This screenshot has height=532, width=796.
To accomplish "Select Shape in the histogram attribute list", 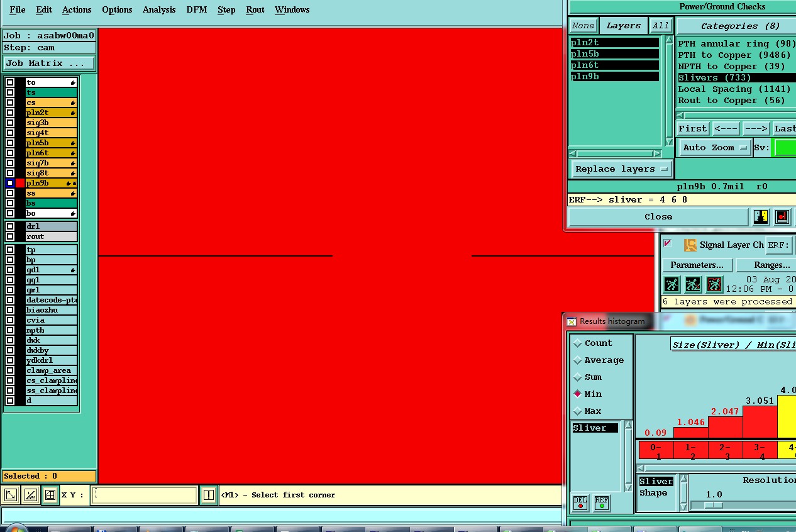I will tap(653, 493).
